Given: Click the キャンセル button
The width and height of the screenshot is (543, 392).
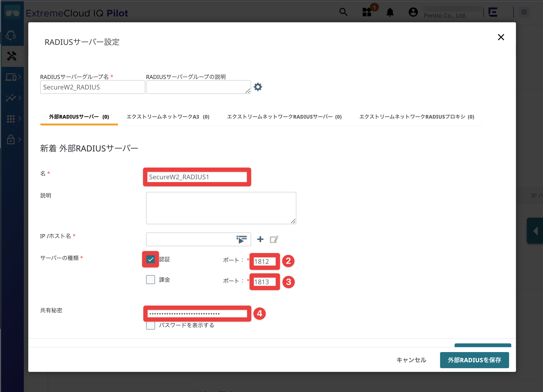Looking at the screenshot, I should [411, 360].
